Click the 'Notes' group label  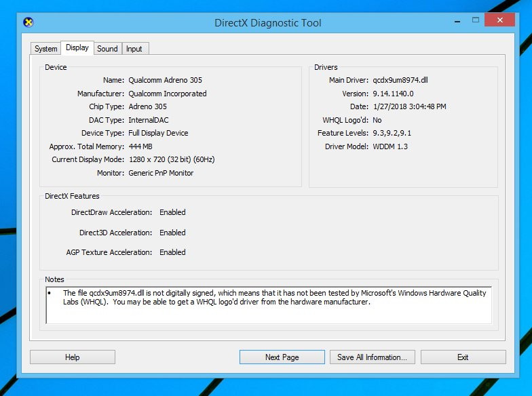pos(54,279)
